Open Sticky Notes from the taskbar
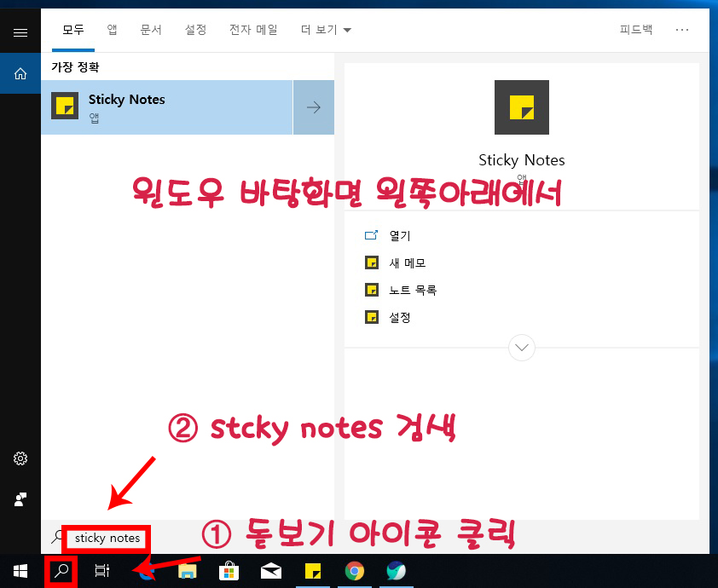The width and height of the screenshot is (718, 588). (x=313, y=571)
